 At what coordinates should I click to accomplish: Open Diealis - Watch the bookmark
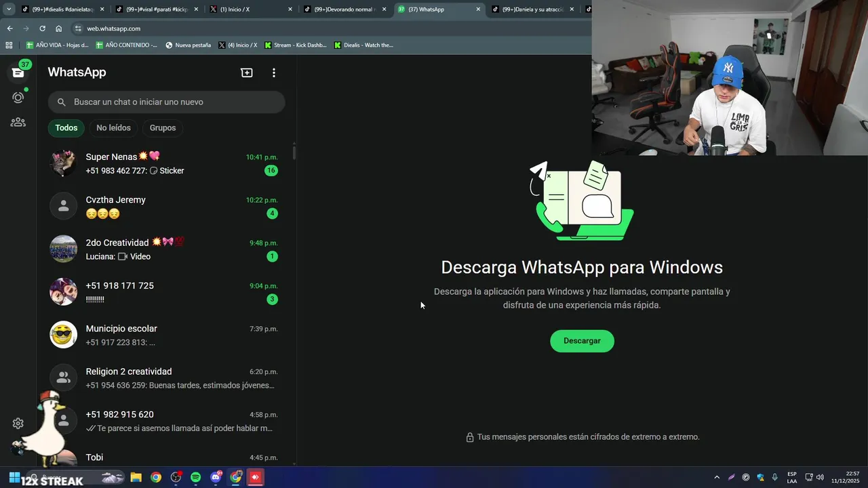pyautogui.click(x=363, y=45)
